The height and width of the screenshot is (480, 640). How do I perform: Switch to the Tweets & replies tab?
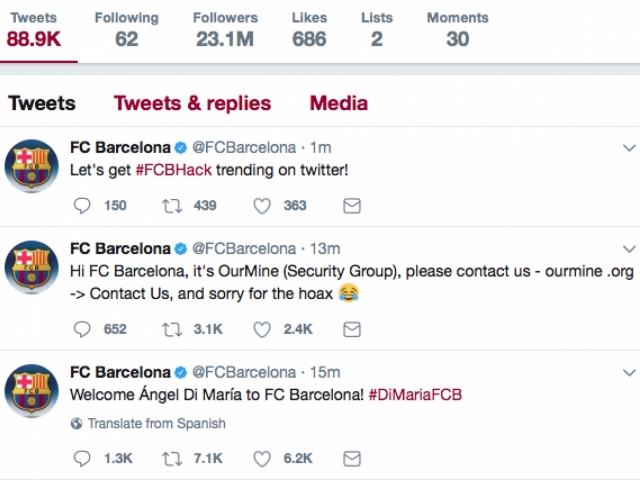pyautogui.click(x=192, y=103)
